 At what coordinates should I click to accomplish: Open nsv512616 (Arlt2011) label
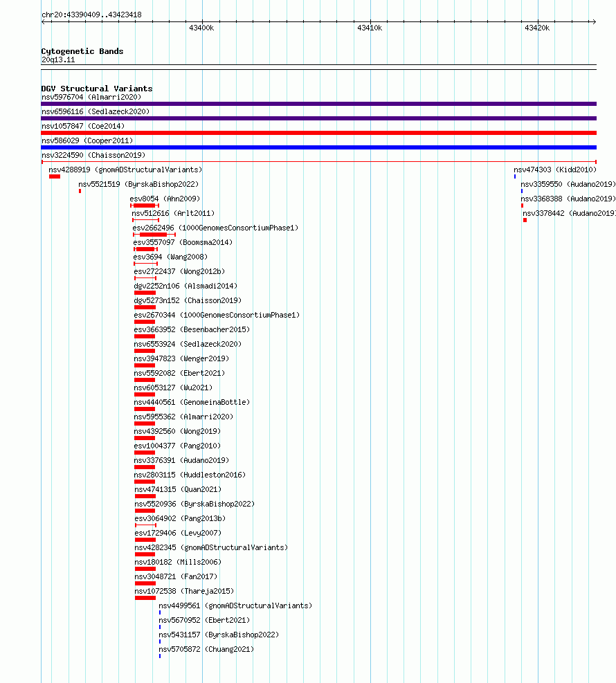point(174,213)
